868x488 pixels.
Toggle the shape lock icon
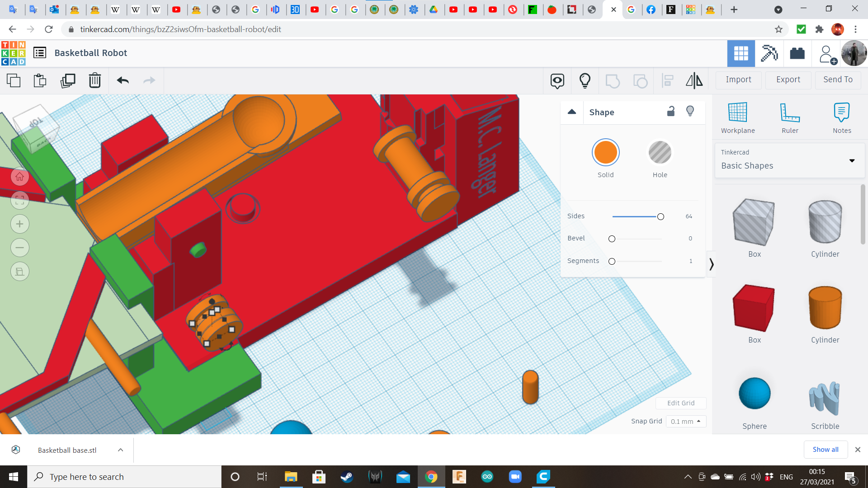671,112
